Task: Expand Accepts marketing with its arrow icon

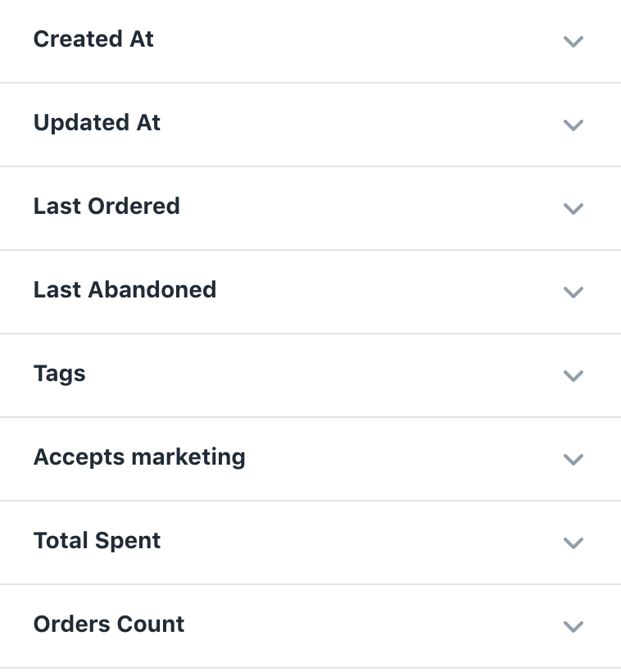Action: [573, 459]
